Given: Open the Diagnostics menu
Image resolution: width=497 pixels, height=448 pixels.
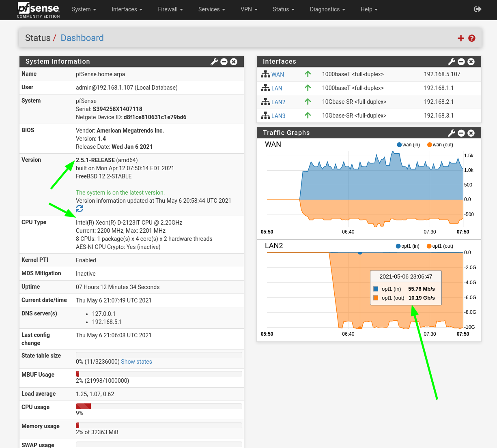Looking at the screenshot, I should pyautogui.click(x=327, y=9).
